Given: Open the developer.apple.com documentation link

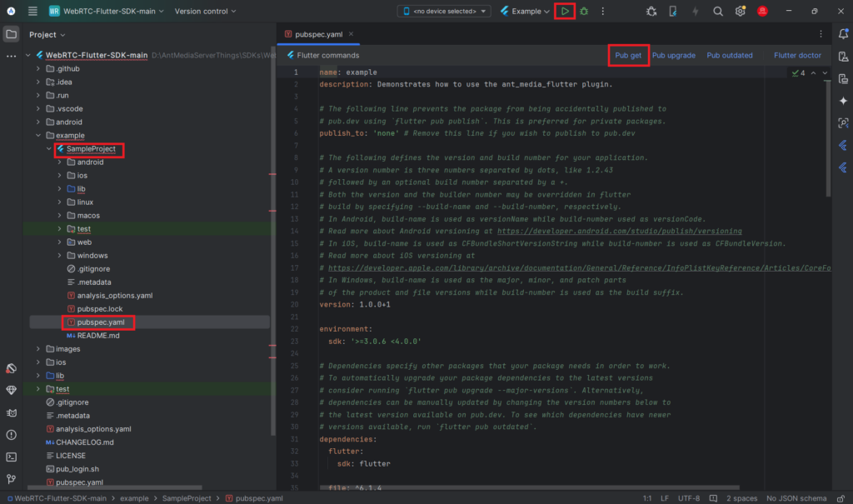Looking at the screenshot, I should pos(580,267).
